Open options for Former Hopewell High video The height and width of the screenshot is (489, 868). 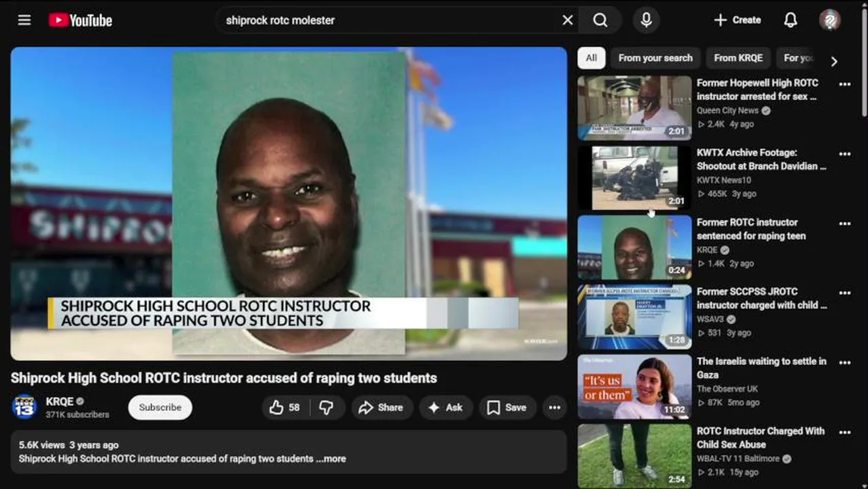pos(845,84)
